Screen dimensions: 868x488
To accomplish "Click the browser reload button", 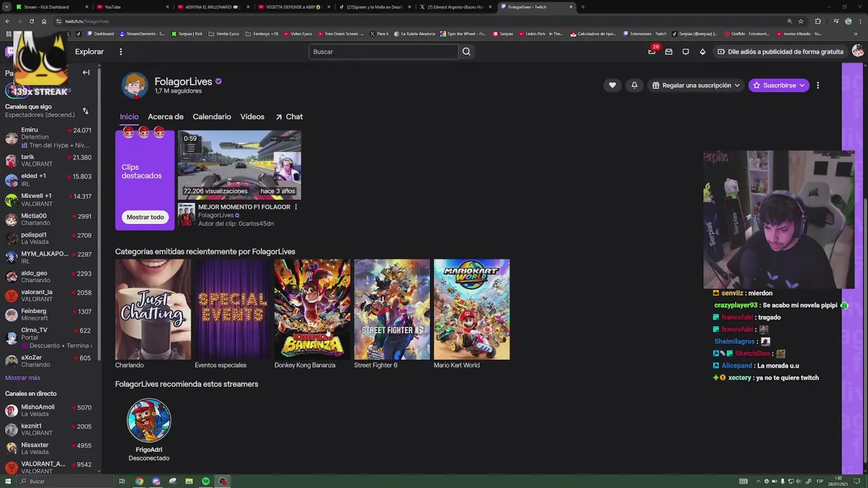I will 31,21.
